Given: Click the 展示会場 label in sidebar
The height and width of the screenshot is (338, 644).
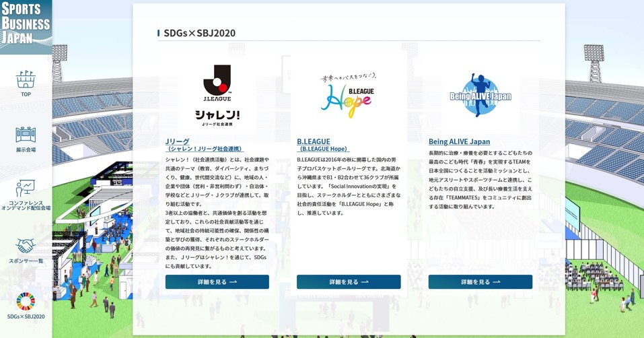Looking at the screenshot, I should [x=26, y=149].
